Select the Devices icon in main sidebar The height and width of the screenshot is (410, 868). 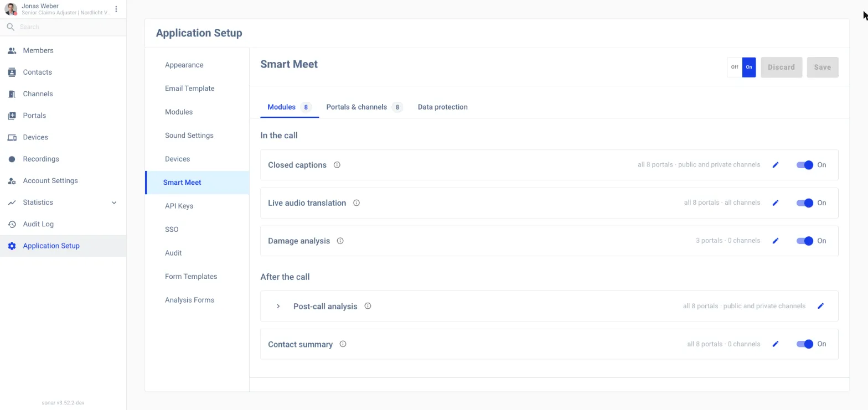12,137
